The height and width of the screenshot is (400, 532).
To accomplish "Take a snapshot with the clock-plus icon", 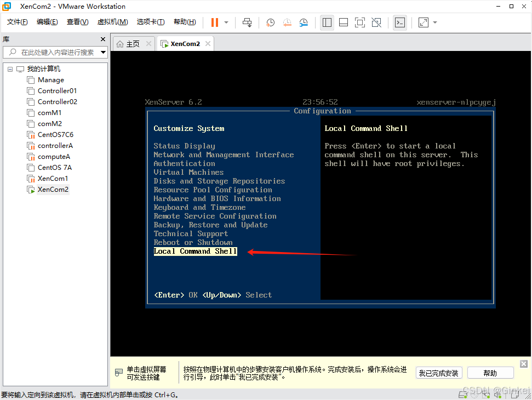I will (x=270, y=22).
